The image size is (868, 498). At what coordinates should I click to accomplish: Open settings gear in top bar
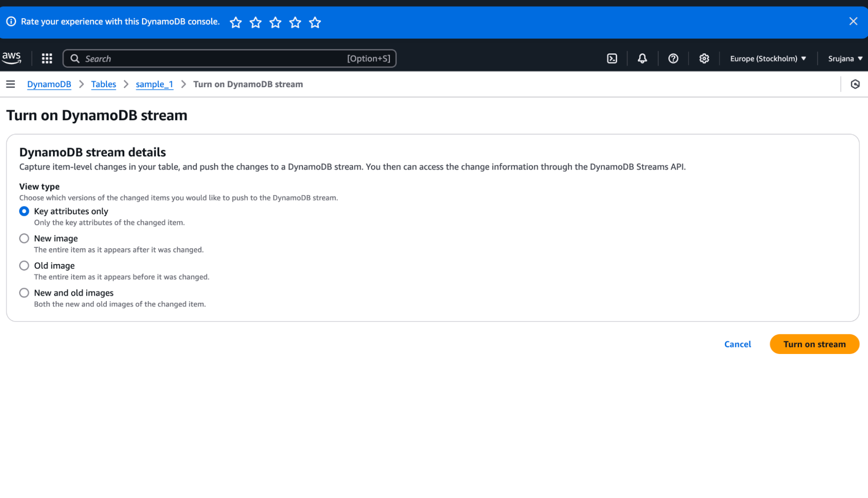coord(704,59)
